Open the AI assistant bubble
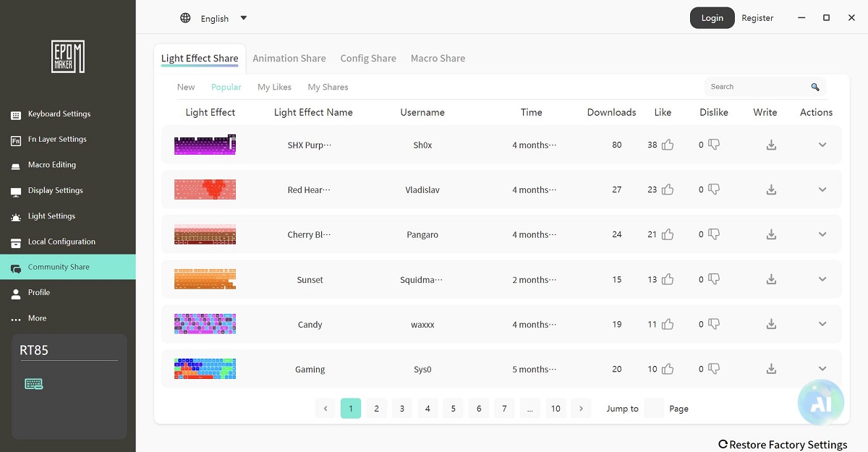This screenshot has height=452, width=868. (x=820, y=404)
